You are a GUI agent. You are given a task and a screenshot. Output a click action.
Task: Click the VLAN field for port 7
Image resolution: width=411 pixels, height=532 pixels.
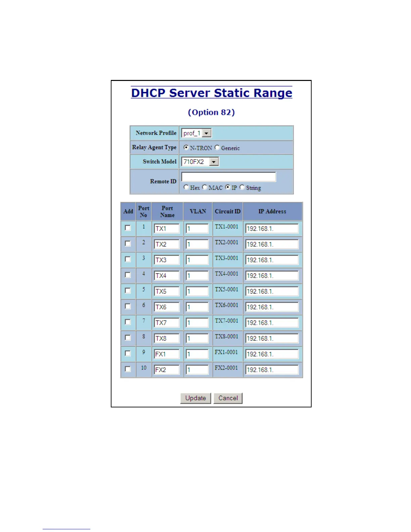pos(197,323)
